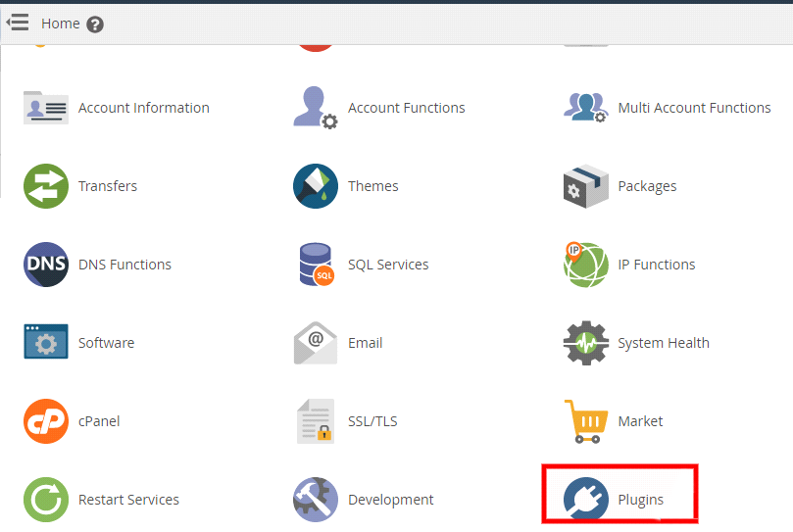The height and width of the screenshot is (532, 793).
Task: Open the Market text link
Action: point(640,421)
